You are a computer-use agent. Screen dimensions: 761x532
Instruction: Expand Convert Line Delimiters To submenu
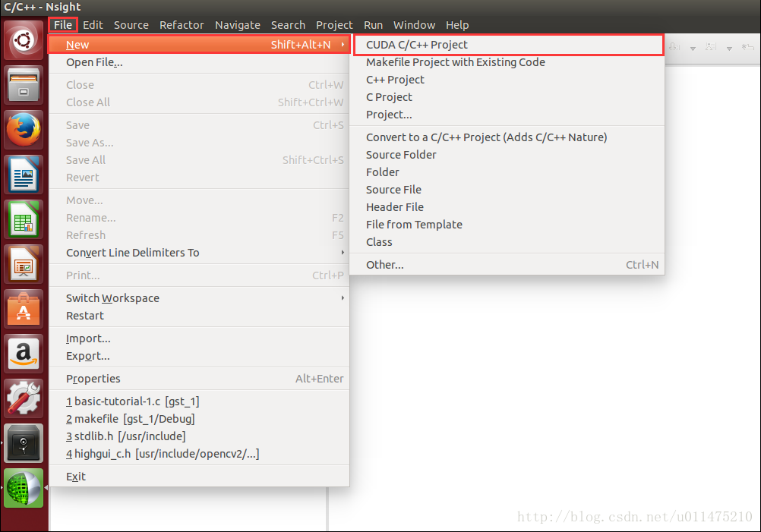(199, 253)
